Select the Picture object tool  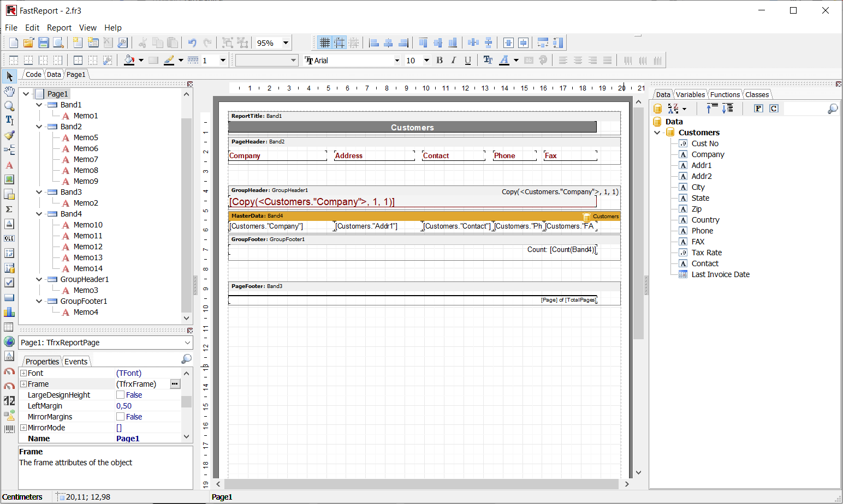point(9,179)
